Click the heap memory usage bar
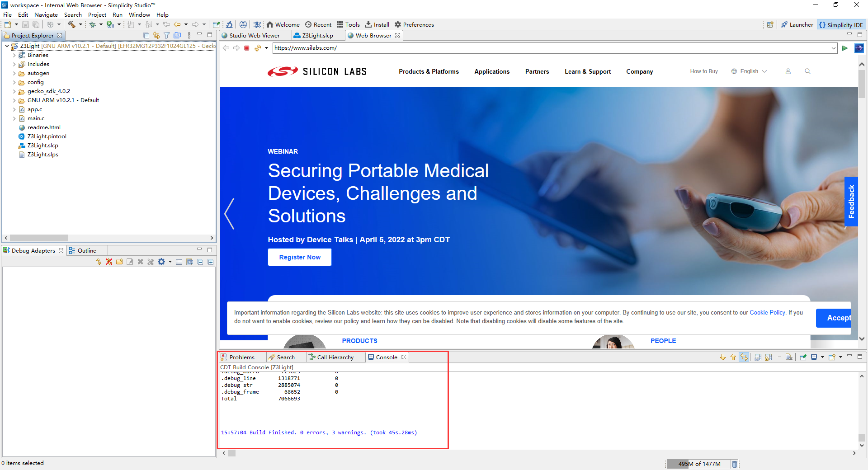The width and height of the screenshot is (868, 470). click(x=699, y=464)
